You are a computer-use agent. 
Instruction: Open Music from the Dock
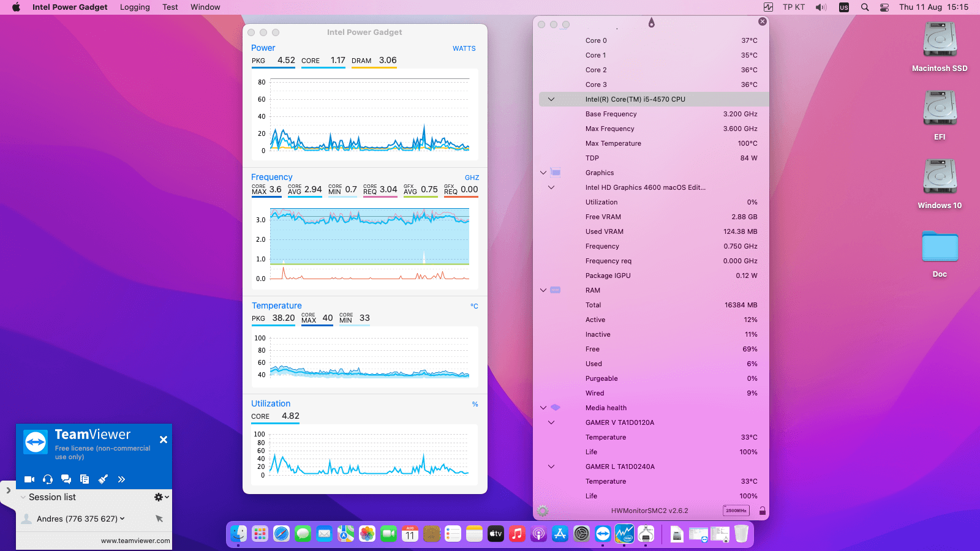click(517, 534)
